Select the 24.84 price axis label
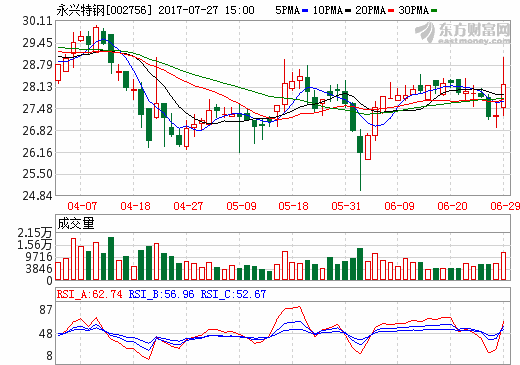520x365 pixels. (37, 196)
